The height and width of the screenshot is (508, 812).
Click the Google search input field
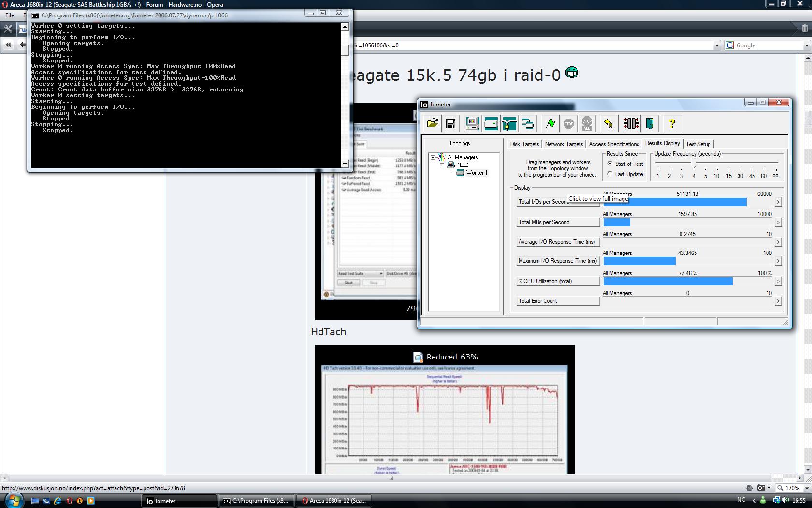(768, 45)
